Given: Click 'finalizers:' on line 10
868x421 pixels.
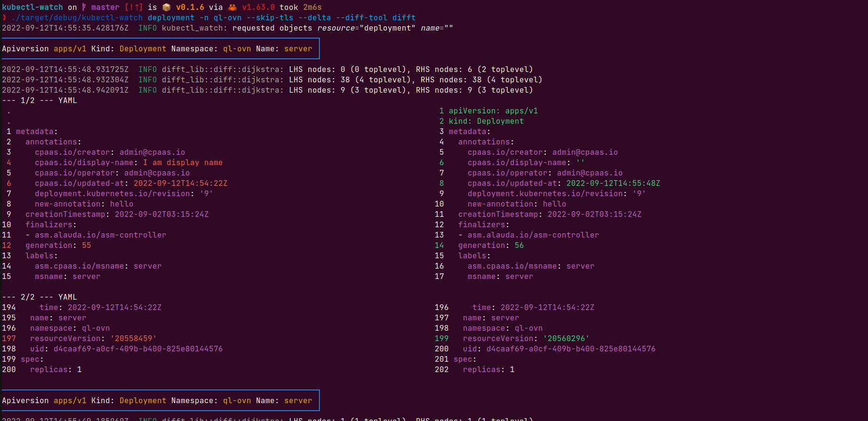Looking at the screenshot, I should click(51, 224).
